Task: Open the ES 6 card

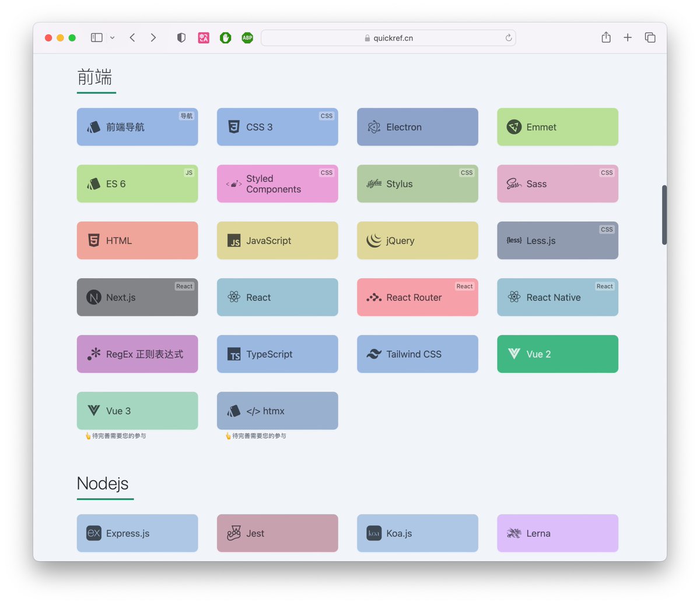Action: [137, 183]
